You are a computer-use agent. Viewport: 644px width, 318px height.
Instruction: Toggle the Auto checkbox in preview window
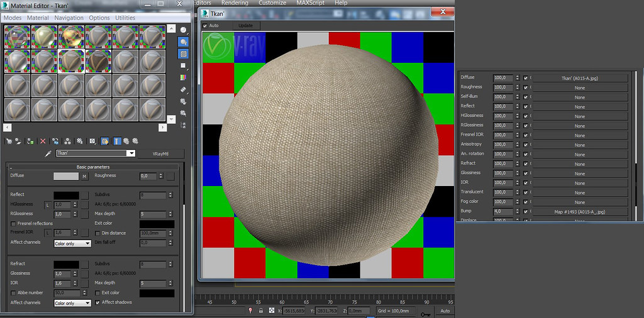click(x=205, y=26)
